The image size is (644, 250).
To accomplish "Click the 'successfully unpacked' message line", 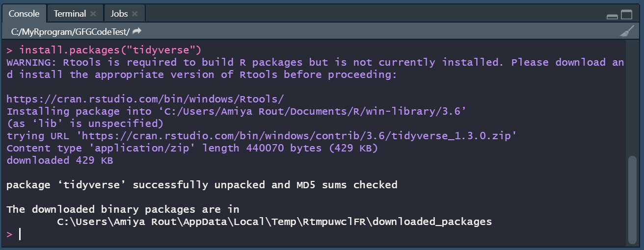I will [202, 185].
